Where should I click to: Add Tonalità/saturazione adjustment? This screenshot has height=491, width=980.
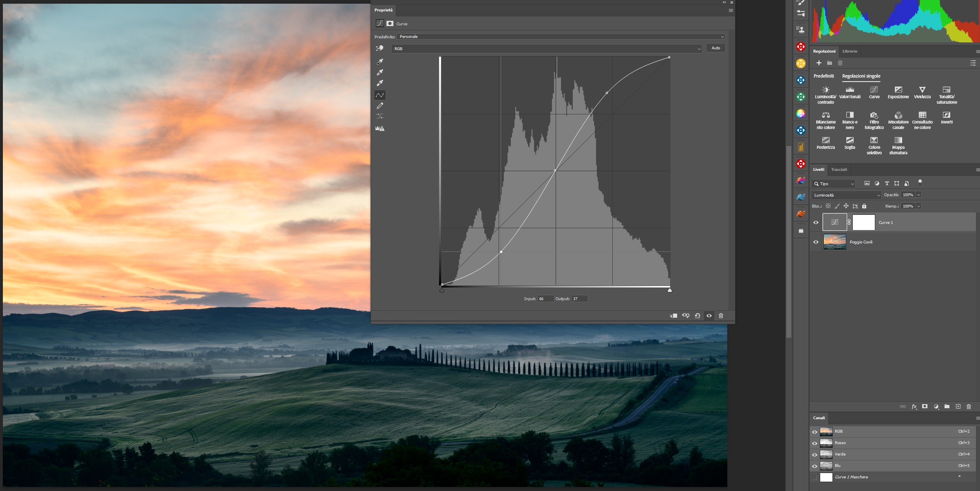pos(947,95)
